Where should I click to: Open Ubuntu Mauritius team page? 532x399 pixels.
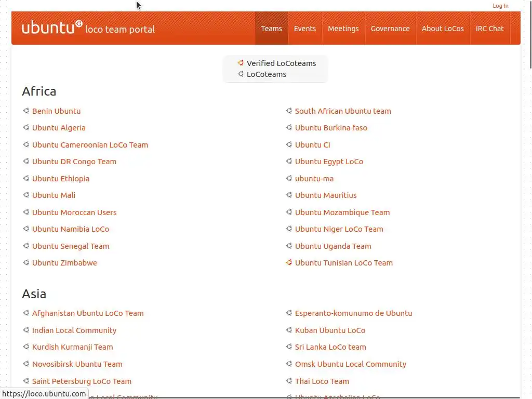(x=326, y=195)
